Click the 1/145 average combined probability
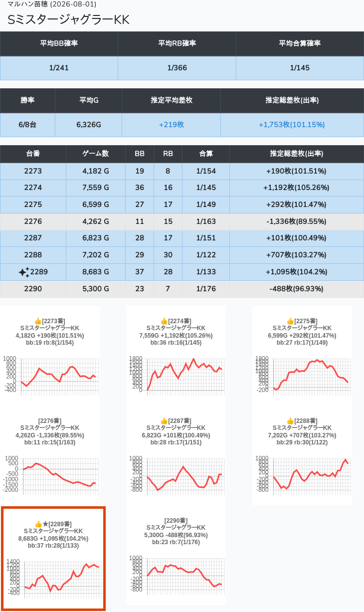 click(x=300, y=68)
